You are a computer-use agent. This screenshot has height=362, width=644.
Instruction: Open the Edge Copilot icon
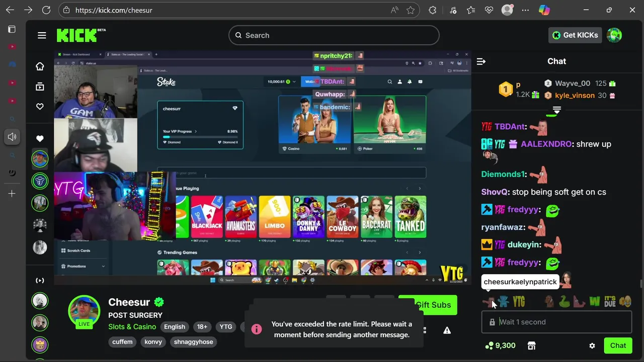(x=544, y=10)
